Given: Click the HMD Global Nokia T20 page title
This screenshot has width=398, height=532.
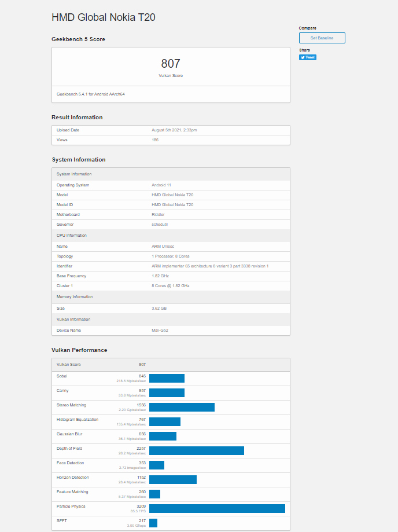Looking at the screenshot, I should (103, 17).
